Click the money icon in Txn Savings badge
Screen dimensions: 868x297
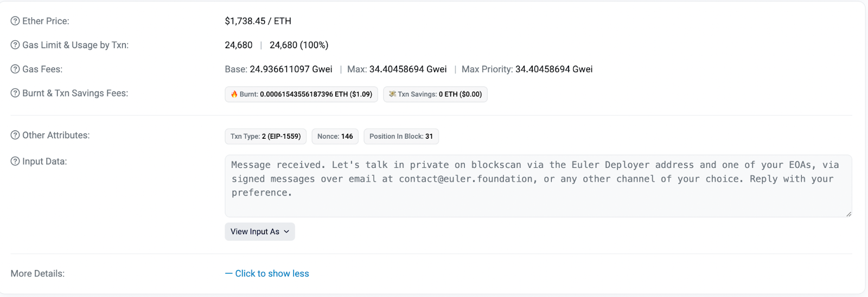click(x=392, y=94)
